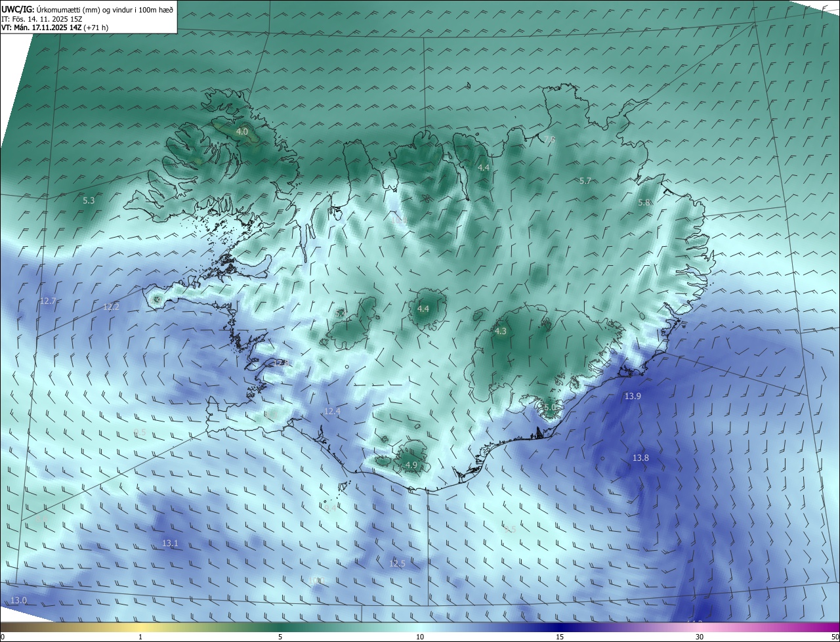840x642 pixels.
Task: Click the 15 tick label on the color scale
Action: pyautogui.click(x=560, y=637)
